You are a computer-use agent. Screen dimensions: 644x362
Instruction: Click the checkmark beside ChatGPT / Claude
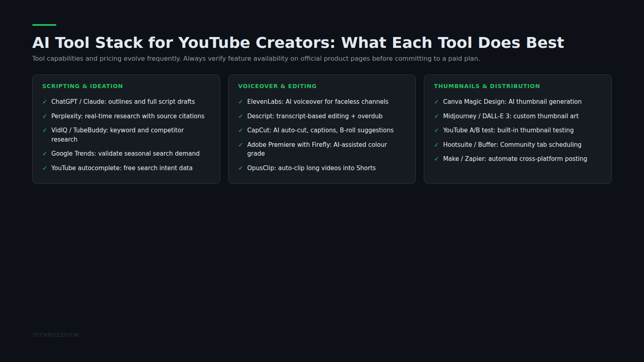[45, 102]
